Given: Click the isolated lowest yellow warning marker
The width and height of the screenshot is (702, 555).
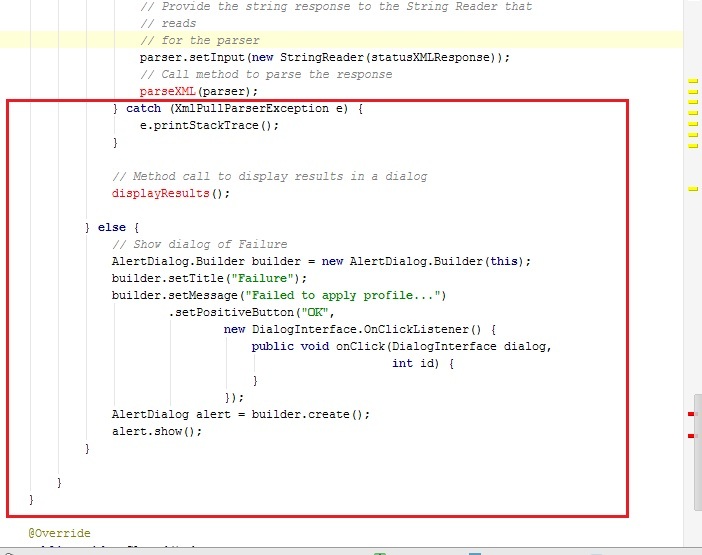Looking at the screenshot, I should (692, 188).
